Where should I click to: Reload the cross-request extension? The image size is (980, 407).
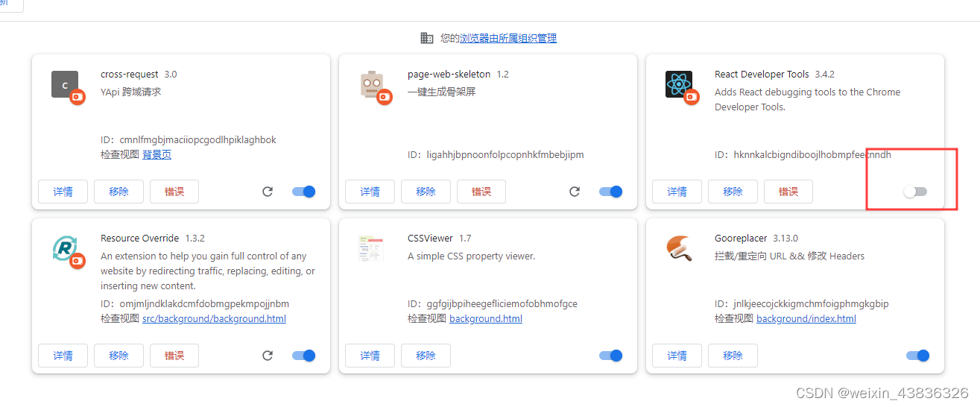click(x=268, y=192)
